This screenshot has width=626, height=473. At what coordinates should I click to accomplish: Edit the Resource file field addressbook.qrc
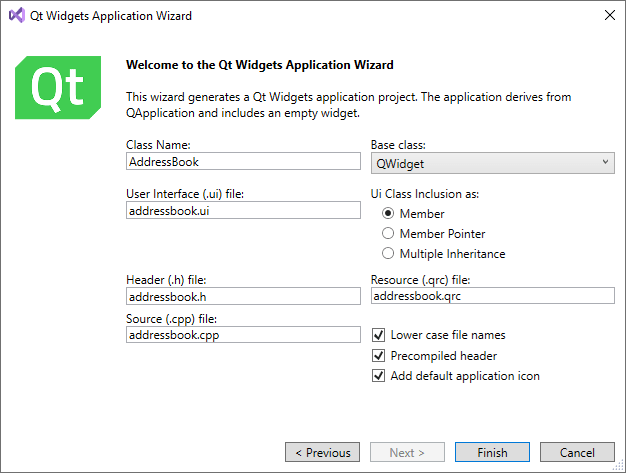(x=493, y=295)
